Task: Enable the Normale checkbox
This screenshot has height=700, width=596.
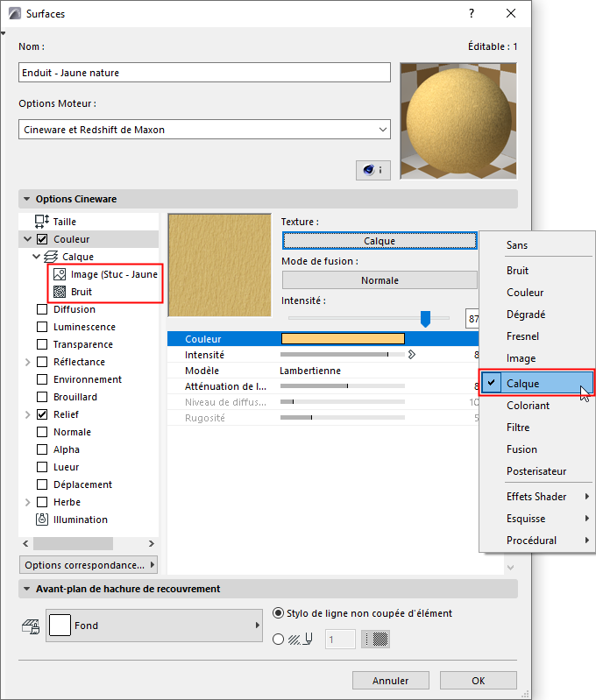Action: click(42, 432)
